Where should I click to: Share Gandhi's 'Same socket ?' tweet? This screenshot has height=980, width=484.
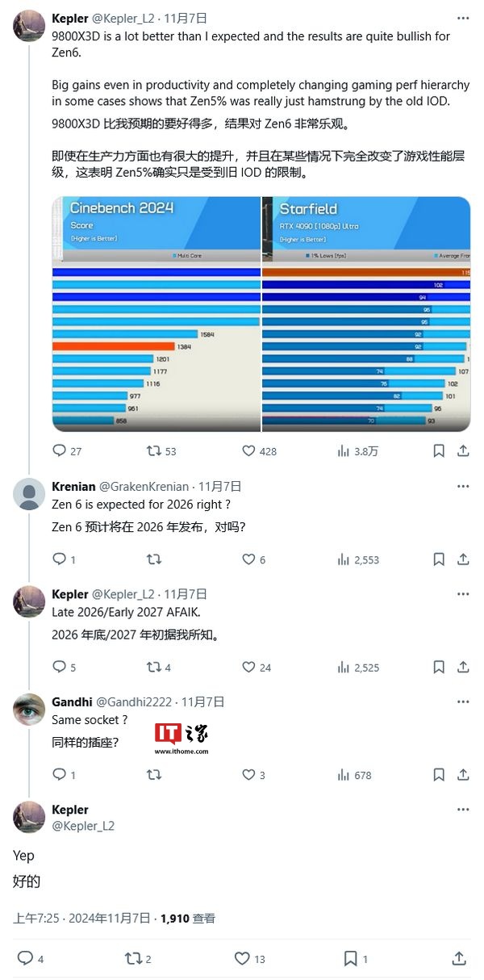463,775
